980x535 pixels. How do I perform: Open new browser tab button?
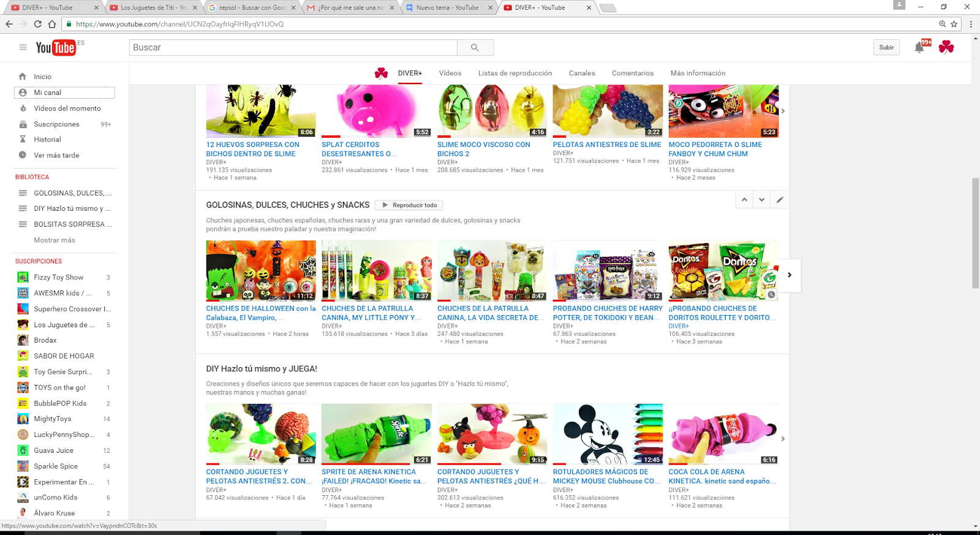[608, 8]
